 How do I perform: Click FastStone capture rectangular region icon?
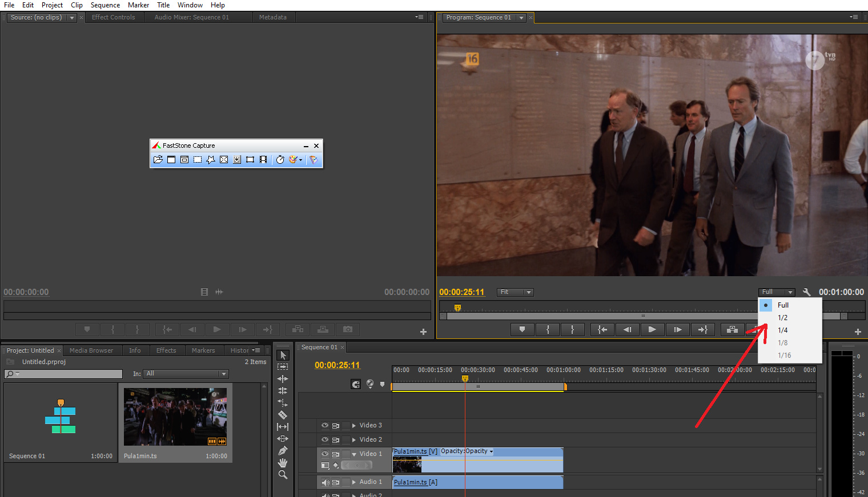pos(198,160)
